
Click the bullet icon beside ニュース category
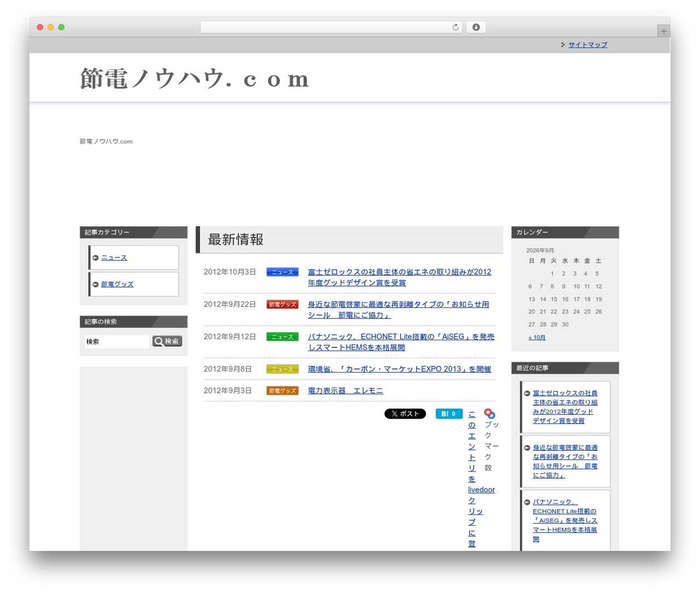pos(96,258)
